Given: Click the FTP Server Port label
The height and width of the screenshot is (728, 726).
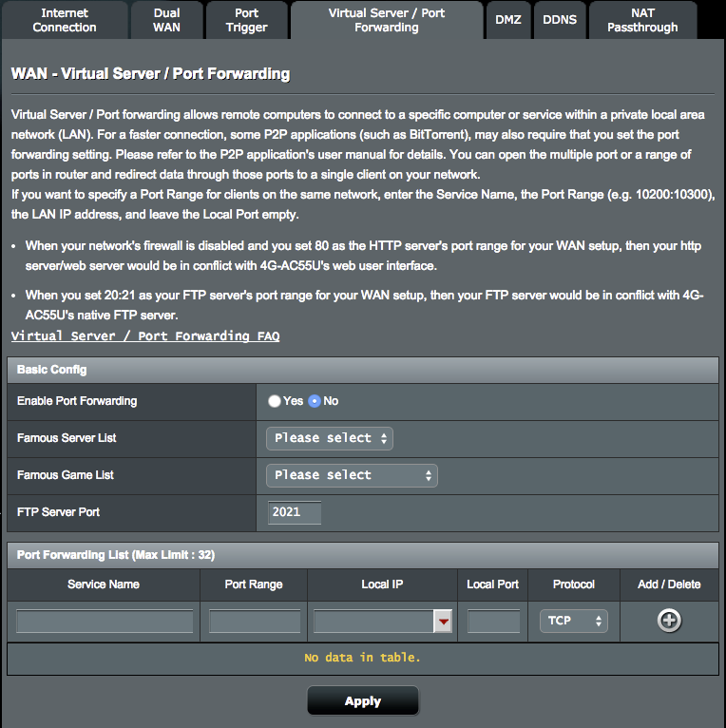Looking at the screenshot, I should click(x=59, y=512).
